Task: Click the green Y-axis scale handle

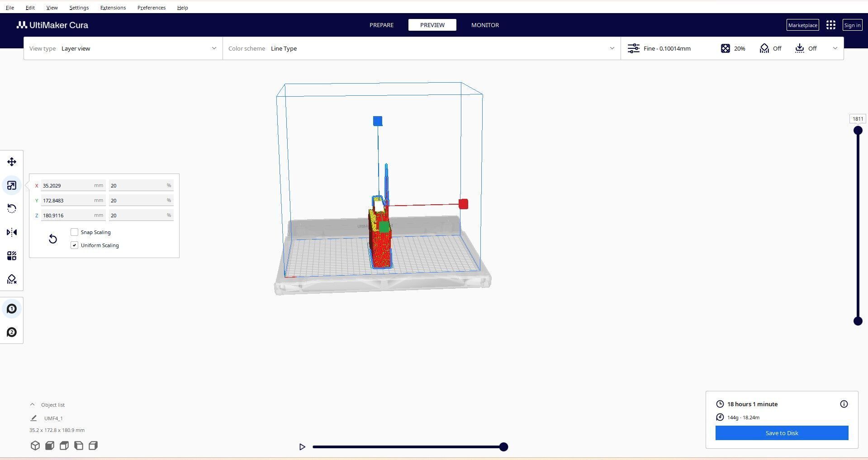Action: coord(384,227)
